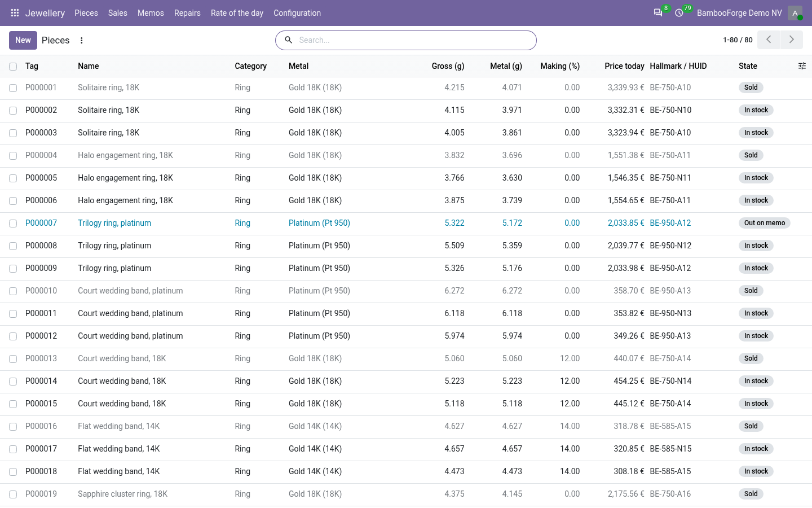The height and width of the screenshot is (508, 812).
Task: Open the optional columns settings icon
Action: click(802, 66)
